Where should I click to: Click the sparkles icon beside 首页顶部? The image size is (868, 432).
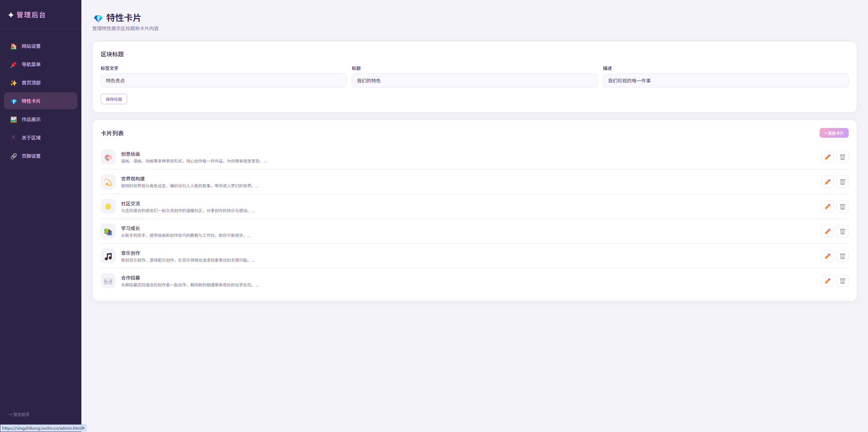[x=14, y=83]
